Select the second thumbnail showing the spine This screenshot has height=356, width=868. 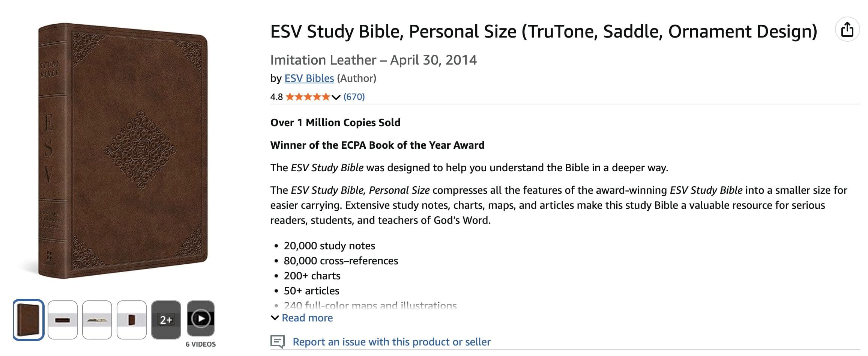coord(63,320)
